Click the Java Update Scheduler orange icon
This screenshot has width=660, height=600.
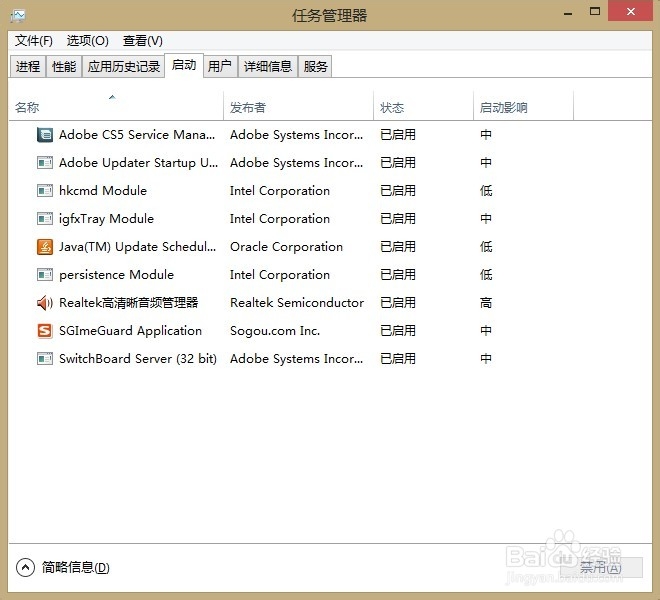click(45, 247)
